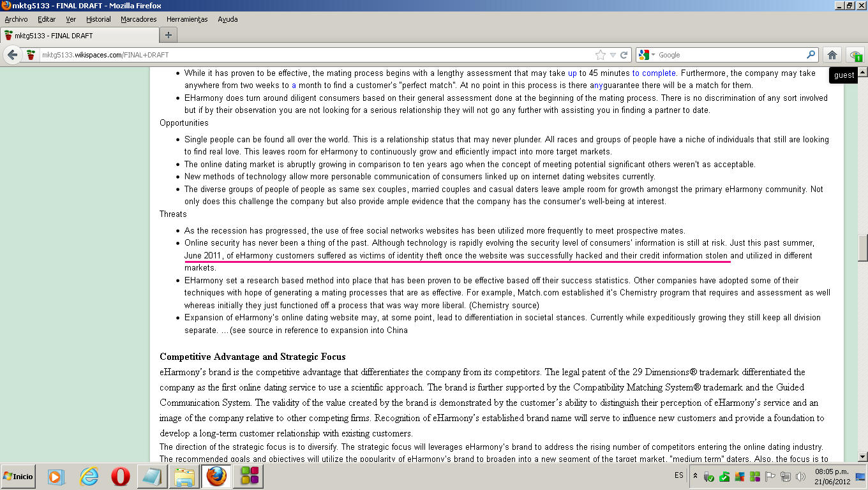Open the Google search engine selector

pos(647,55)
